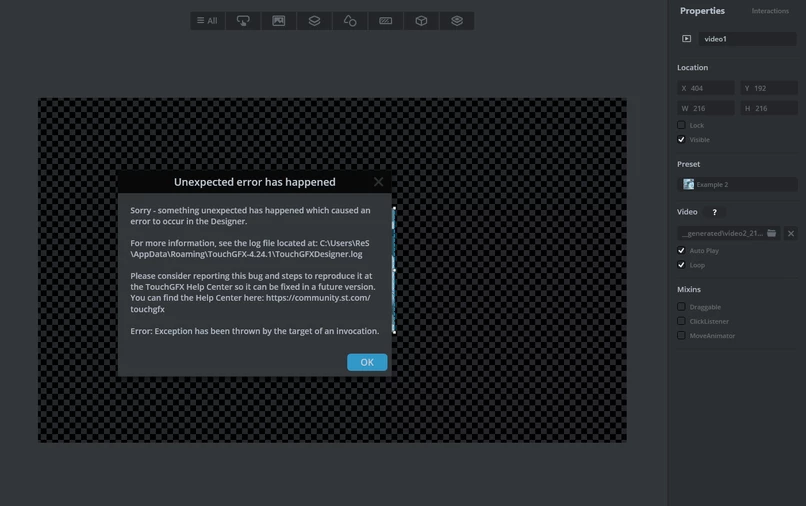Enable the MoveAnimator mixin
The width and height of the screenshot is (806, 506).
point(681,335)
